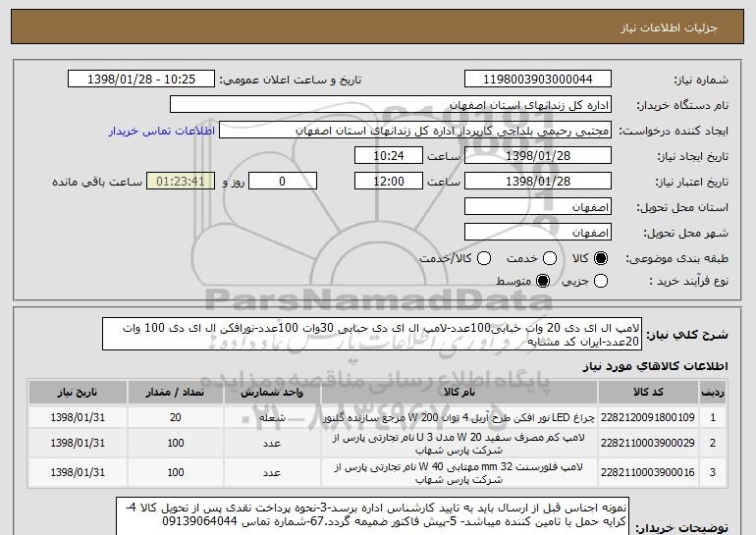Click the ردیف column header

(x=713, y=393)
